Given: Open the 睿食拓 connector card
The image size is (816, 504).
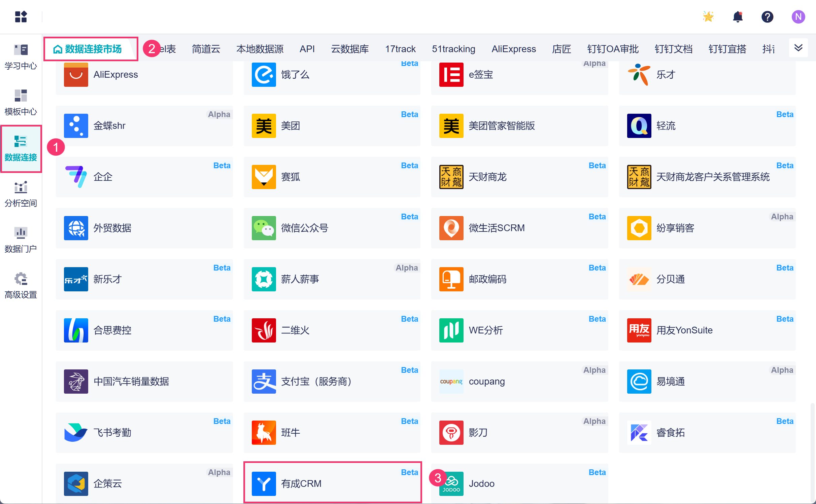Looking at the screenshot, I should [x=707, y=432].
